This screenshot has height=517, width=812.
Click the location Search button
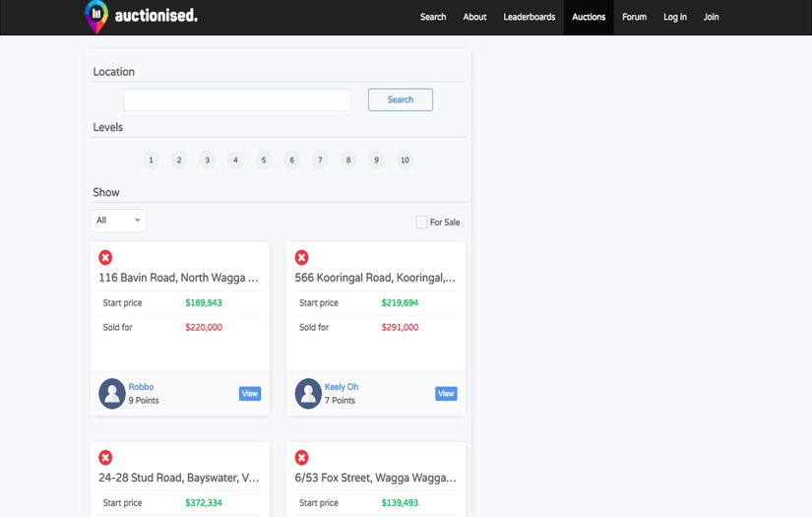[x=401, y=99]
